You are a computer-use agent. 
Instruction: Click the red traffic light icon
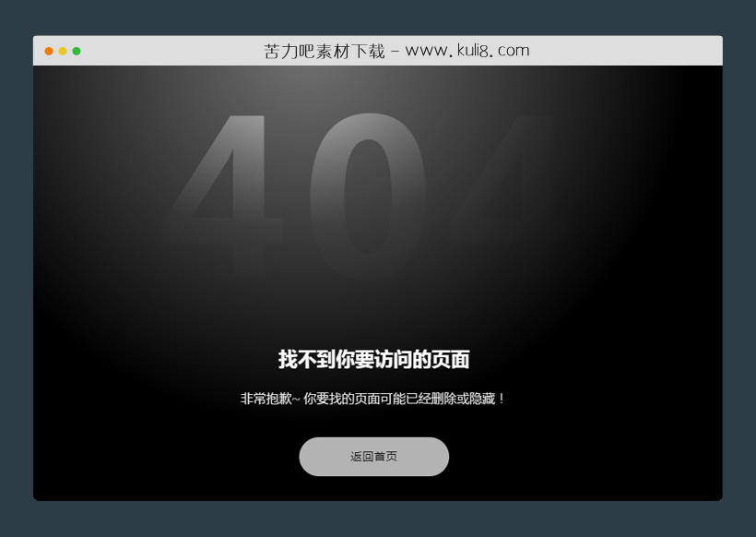point(46,51)
